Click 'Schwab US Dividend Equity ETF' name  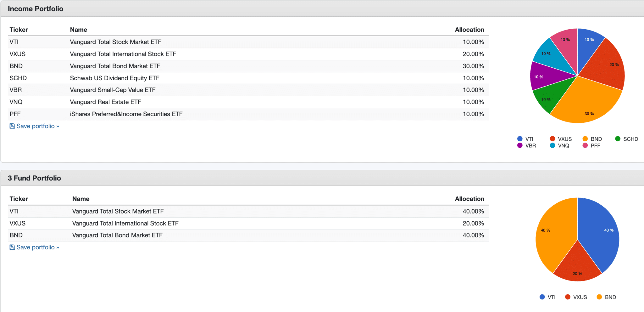pos(115,78)
